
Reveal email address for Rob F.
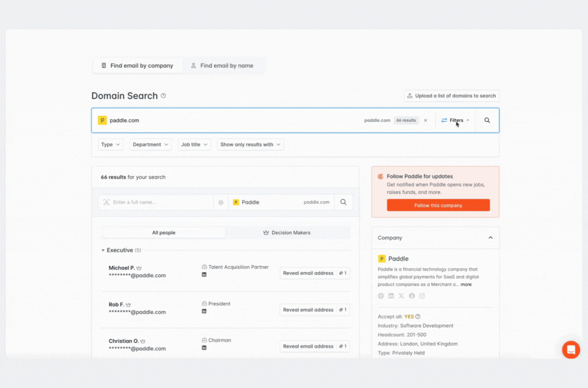pos(314,310)
